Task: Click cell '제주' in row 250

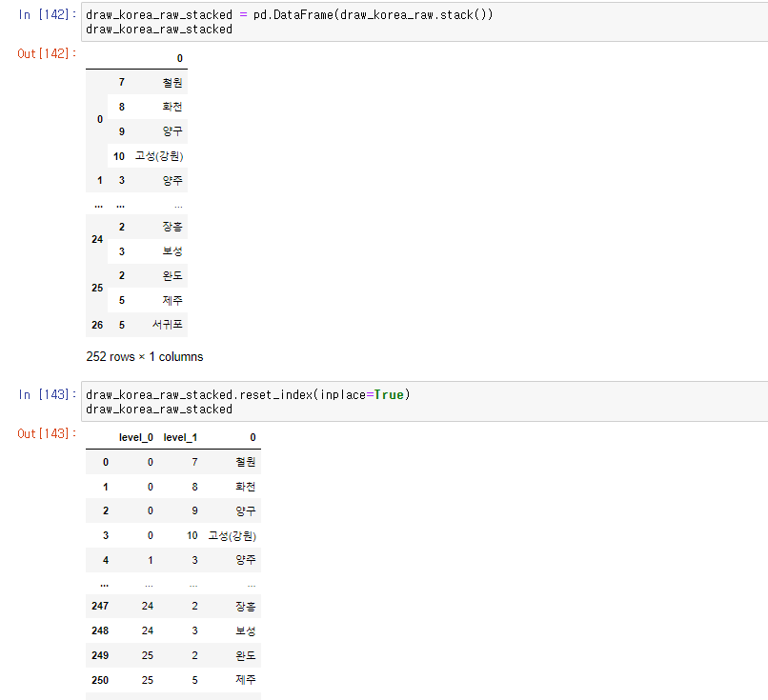Action: tap(246, 680)
